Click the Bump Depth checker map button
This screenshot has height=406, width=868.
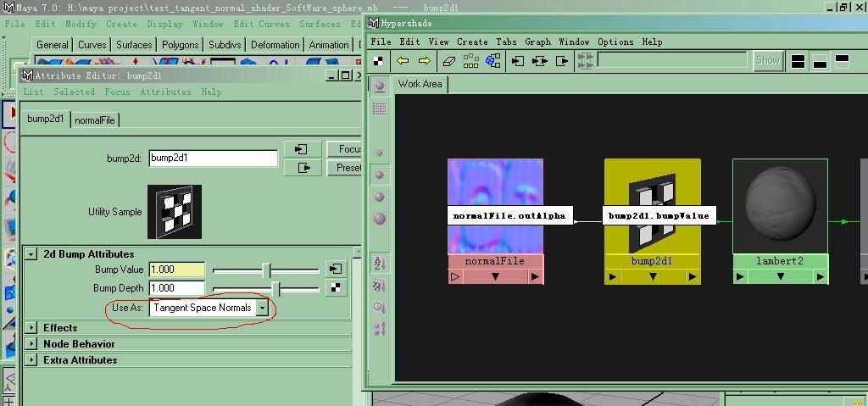[x=336, y=288]
